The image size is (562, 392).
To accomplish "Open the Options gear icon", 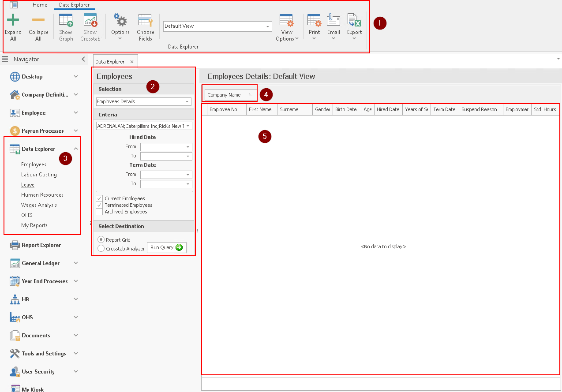I will pyautogui.click(x=120, y=20).
